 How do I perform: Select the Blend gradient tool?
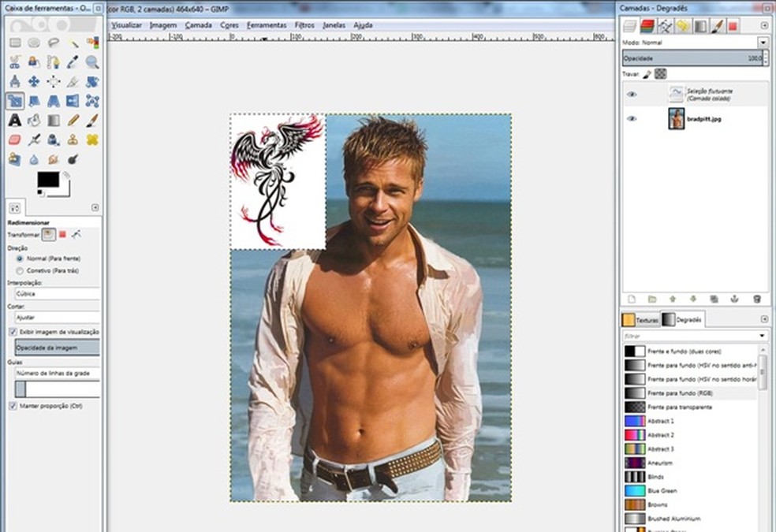coord(54,120)
